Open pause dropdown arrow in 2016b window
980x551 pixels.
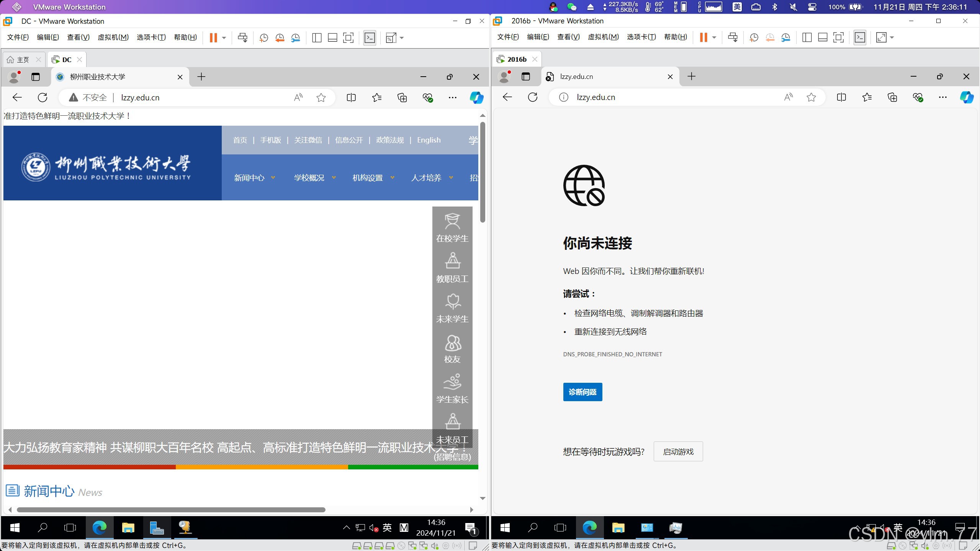coord(714,37)
